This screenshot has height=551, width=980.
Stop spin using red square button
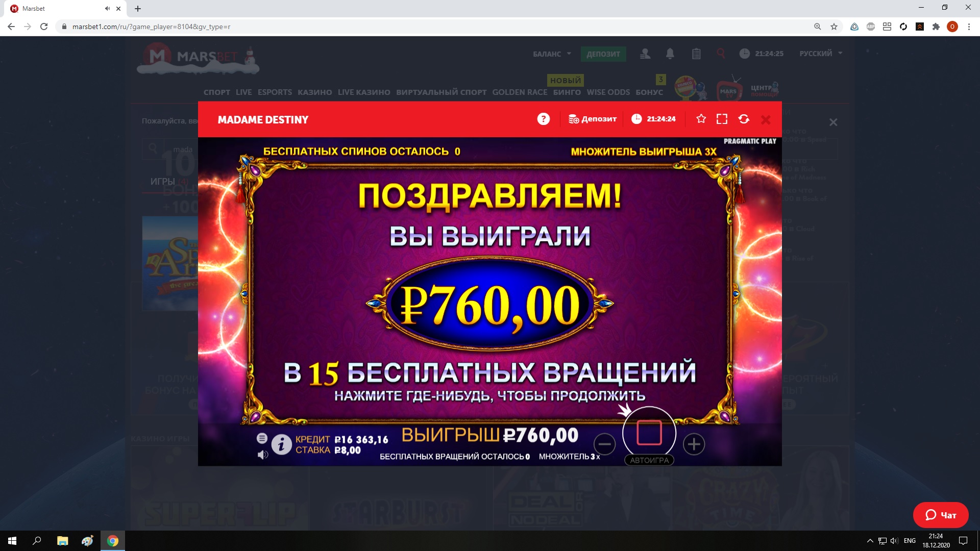(x=649, y=433)
